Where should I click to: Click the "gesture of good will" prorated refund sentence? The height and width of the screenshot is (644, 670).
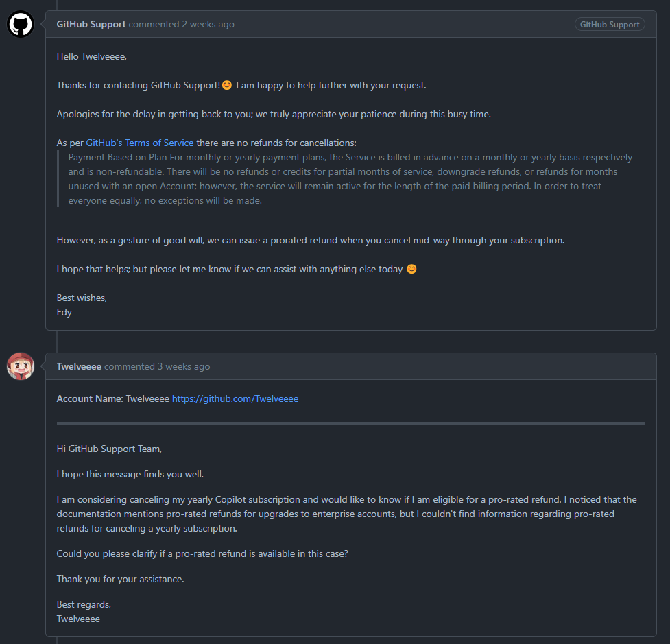point(311,240)
